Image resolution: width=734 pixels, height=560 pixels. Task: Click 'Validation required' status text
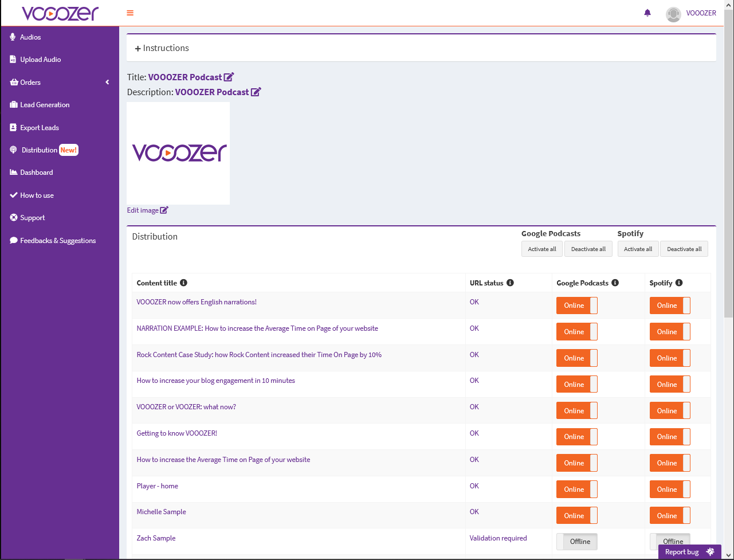point(499,538)
